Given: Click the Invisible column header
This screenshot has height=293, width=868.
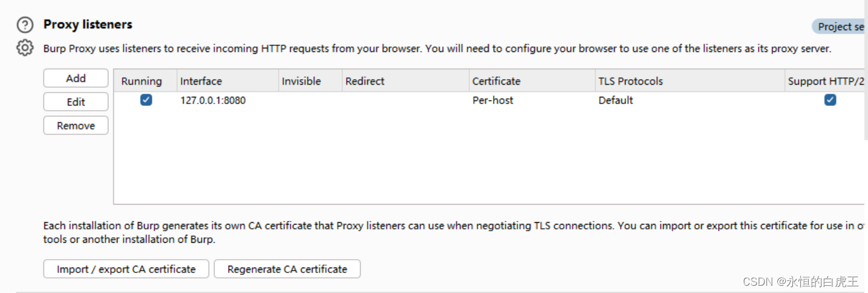Looking at the screenshot, I should [310, 81].
